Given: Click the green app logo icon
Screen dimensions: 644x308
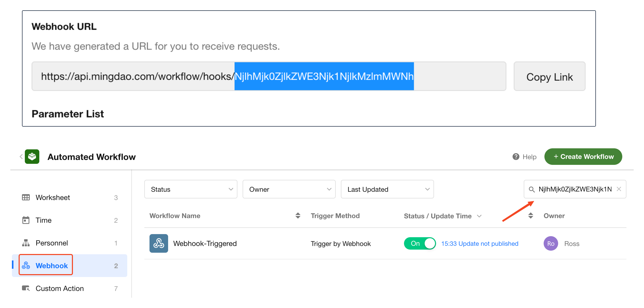Looking at the screenshot, I should click(32, 157).
